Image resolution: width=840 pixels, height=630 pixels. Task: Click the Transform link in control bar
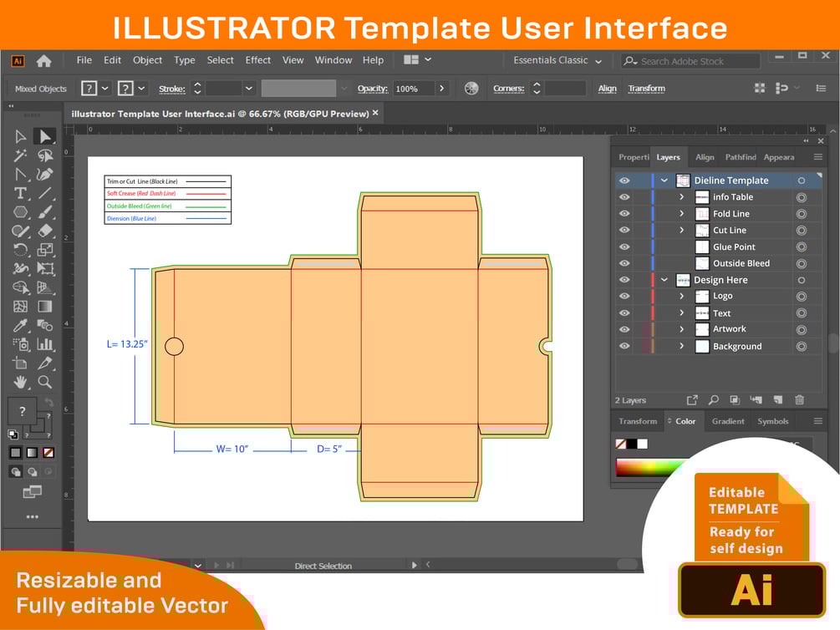click(647, 89)
